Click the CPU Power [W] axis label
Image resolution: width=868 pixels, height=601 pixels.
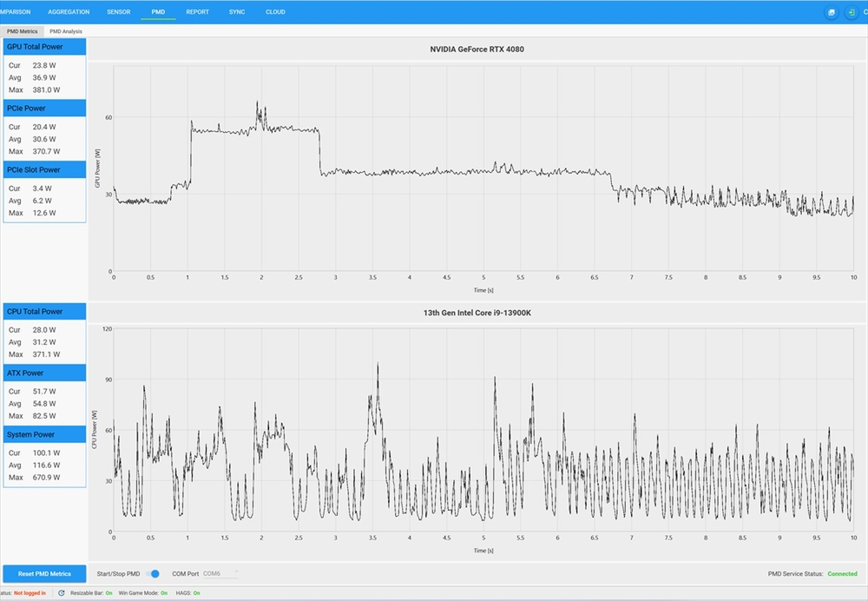coord(94,430)
